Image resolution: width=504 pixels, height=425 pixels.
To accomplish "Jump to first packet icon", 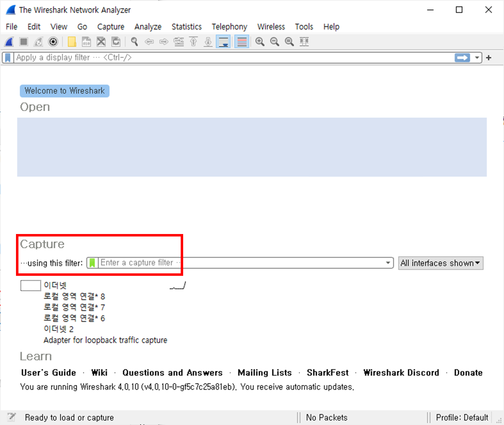I will 193,41.
